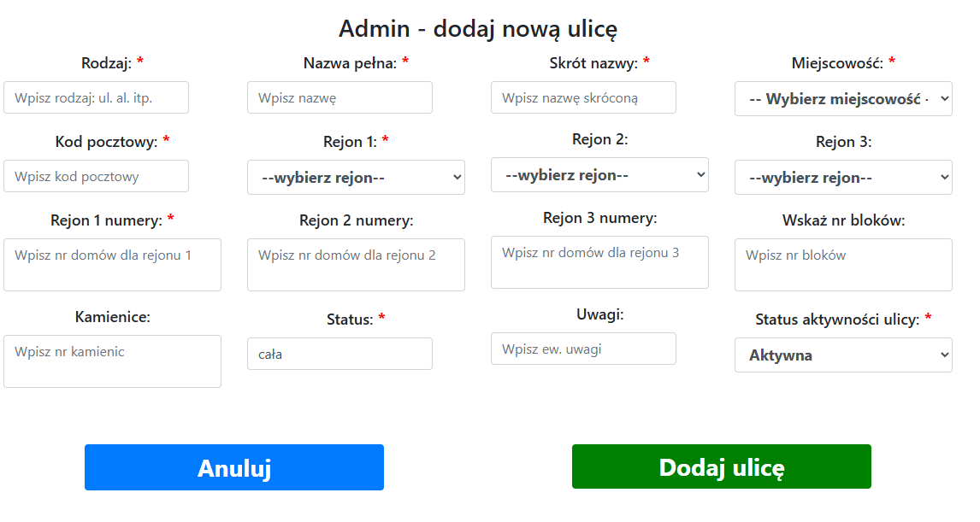The height and width of the screenshot is (522, 980).
Task: Click the Nazwa pełna input field
Action: [339, 97]
